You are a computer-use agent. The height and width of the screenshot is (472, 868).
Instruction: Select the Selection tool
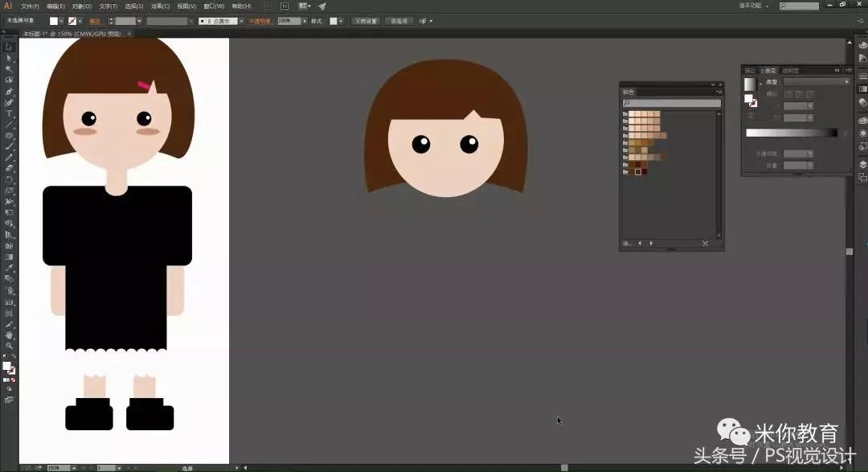coord(9,47)
